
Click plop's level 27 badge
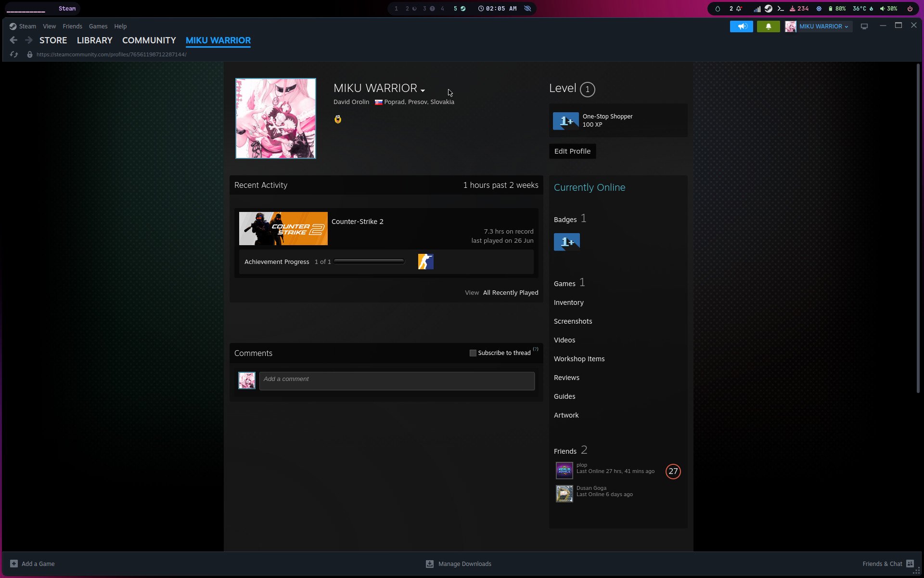[x=673, y=472]
